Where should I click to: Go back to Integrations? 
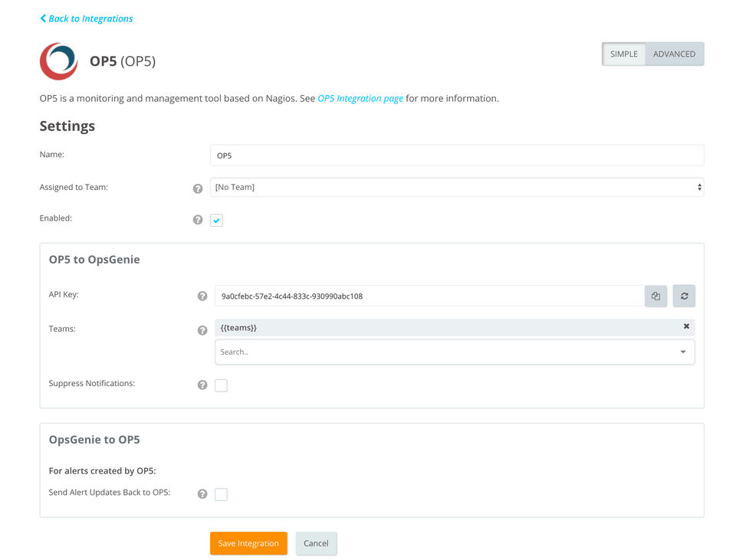coord(86,18)
